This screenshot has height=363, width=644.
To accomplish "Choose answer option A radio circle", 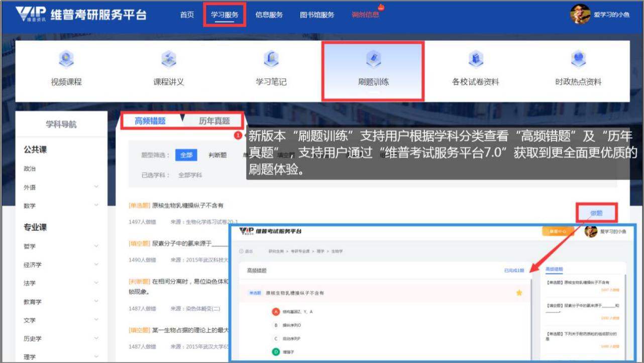I will coord(276,312).
